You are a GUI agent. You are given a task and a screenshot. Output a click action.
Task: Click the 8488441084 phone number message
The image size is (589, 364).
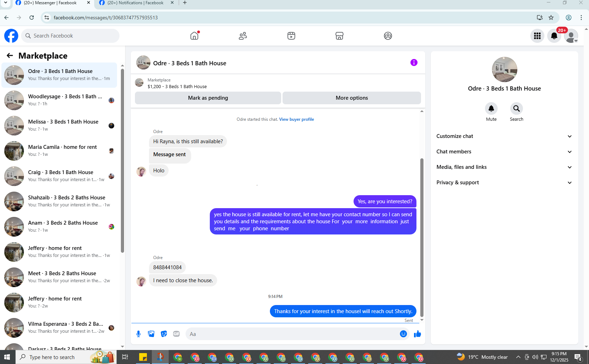[x=167, y=267]
